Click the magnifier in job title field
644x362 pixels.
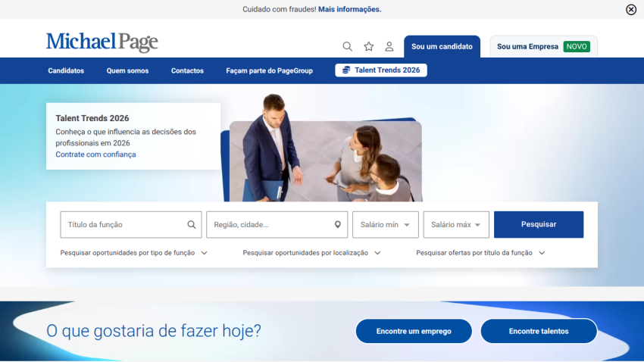pyautogui.click(x=192, y=224)
